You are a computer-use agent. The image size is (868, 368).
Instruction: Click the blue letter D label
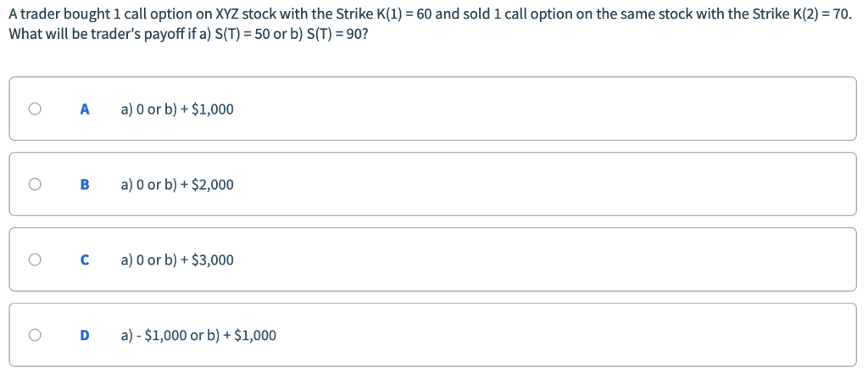(84, 336)
